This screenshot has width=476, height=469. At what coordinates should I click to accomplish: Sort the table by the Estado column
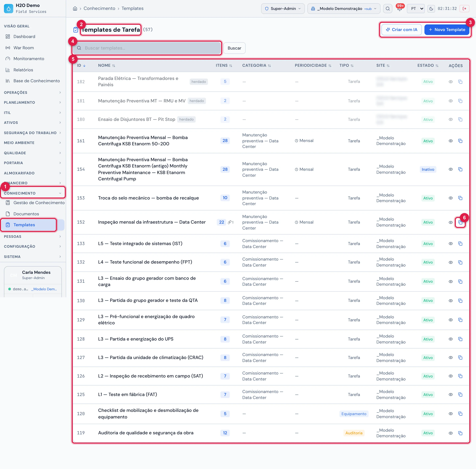[428, 66]
